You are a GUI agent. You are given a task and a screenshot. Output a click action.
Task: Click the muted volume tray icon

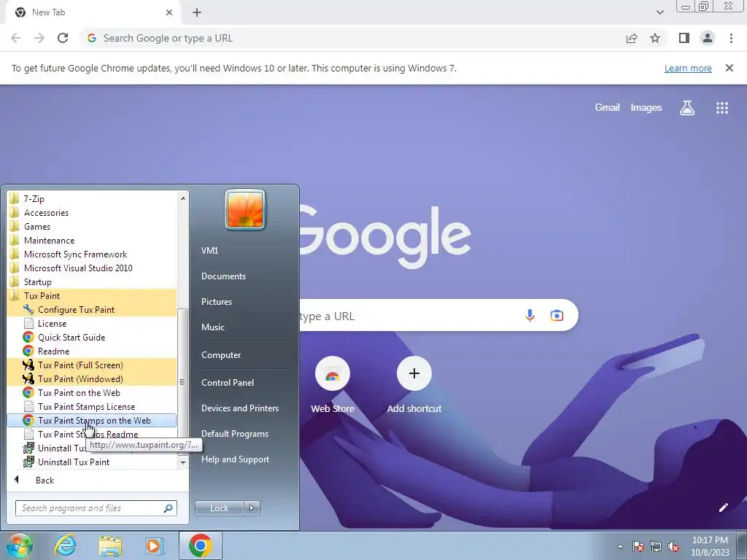(x=673, y=546)
